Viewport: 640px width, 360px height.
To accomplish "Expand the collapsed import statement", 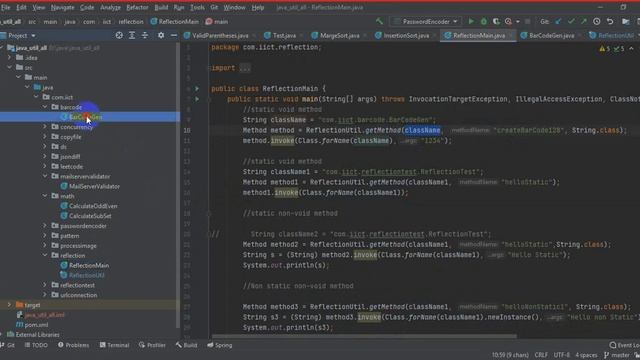I will click(245, 68).
